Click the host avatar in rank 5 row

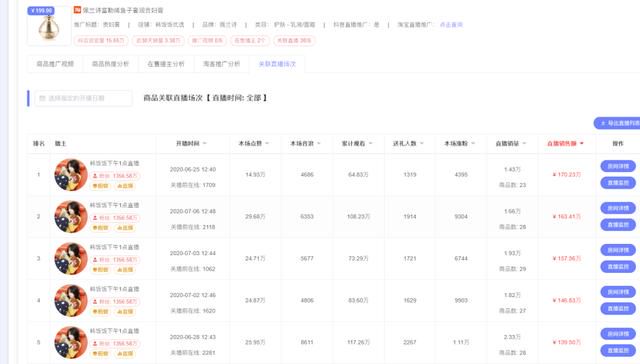[71, 342]
